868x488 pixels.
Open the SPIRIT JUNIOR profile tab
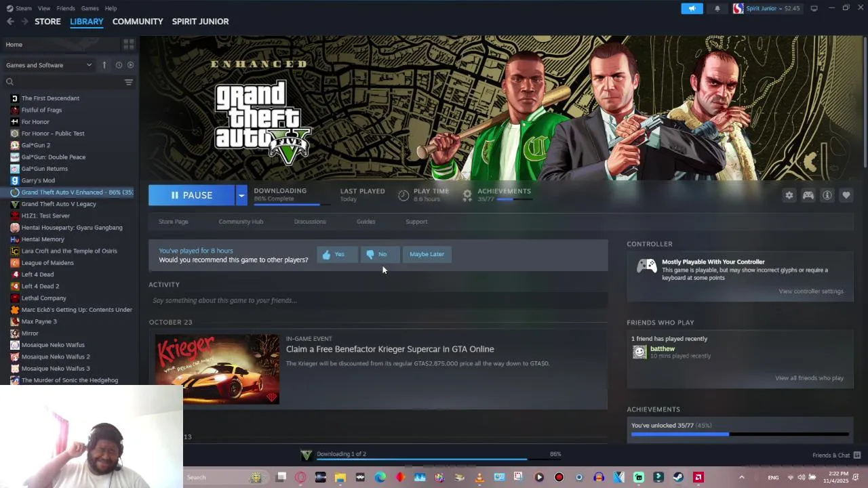200,22
